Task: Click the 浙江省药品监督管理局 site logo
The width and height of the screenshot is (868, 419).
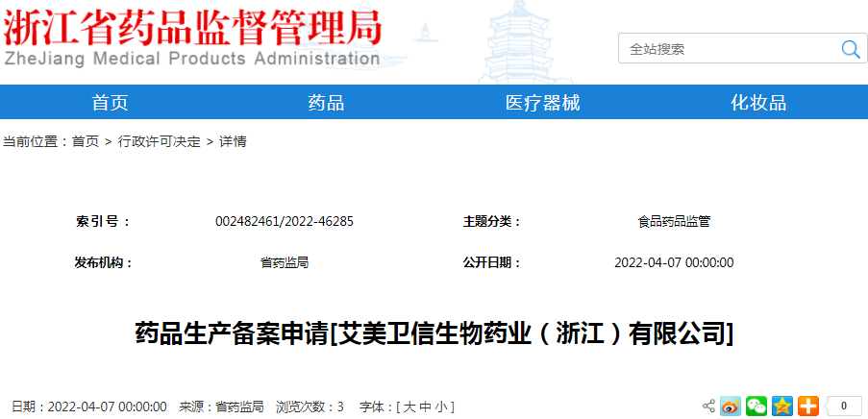Action: point(192,28)
